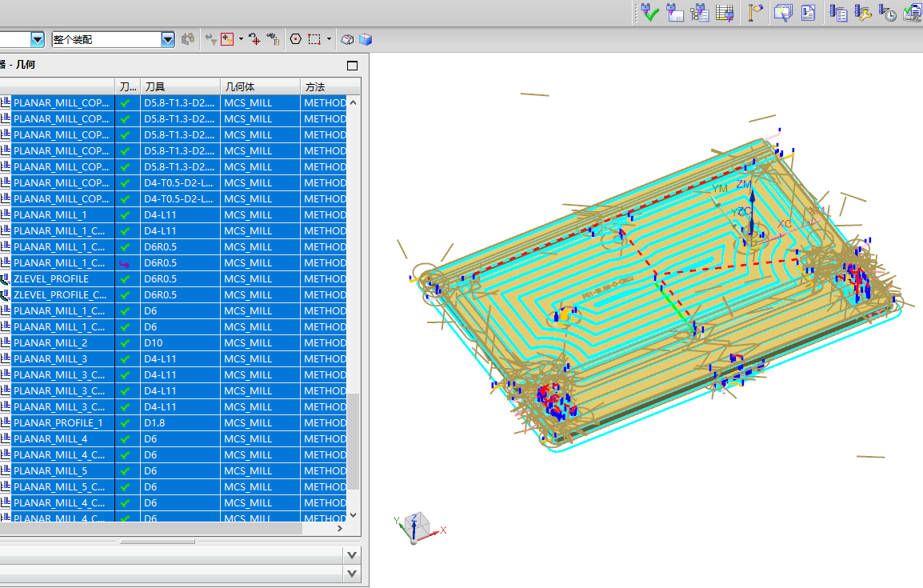Screen dimensions: 923x588
Task: Click the 几何体 column header
Action: [260, 86]
